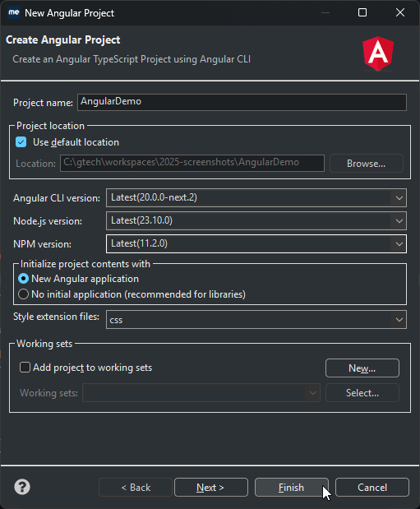This screenshot has height=509, width=420.
Task: Click the MyEclipse 'me' title bar icon
Action: pos(14,12)
